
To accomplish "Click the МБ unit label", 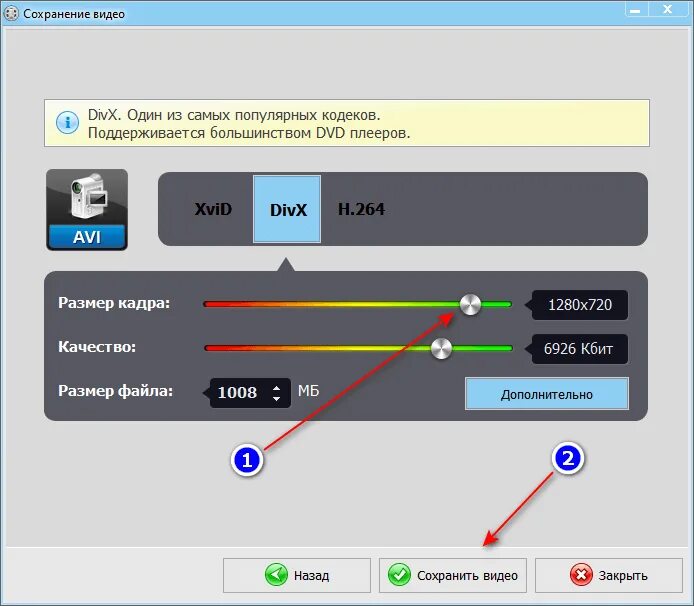I will tap(308, 391).
